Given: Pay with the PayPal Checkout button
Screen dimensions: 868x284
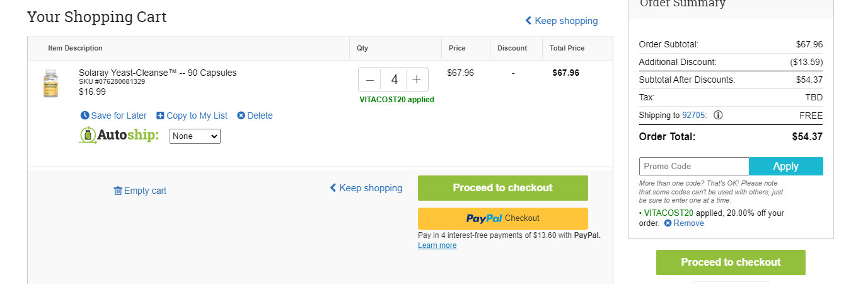Looking at the screenshot, I should coord(502,218).
